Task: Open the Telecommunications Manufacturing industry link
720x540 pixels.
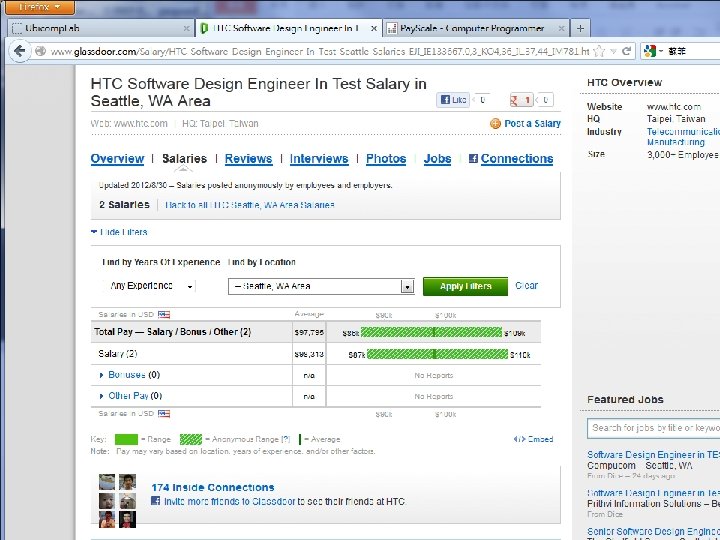Action: point(683,137)
